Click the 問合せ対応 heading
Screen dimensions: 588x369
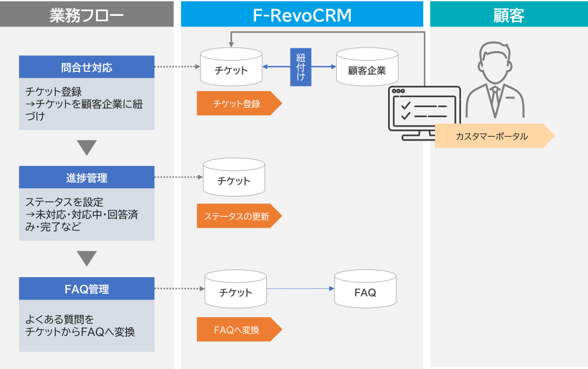tap(86, 67)
